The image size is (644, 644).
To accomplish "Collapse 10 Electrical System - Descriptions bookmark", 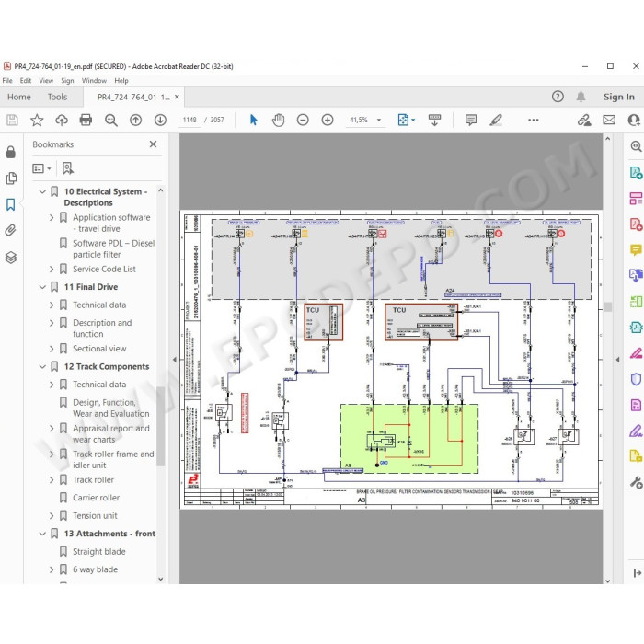I will (x=42, y=191).
